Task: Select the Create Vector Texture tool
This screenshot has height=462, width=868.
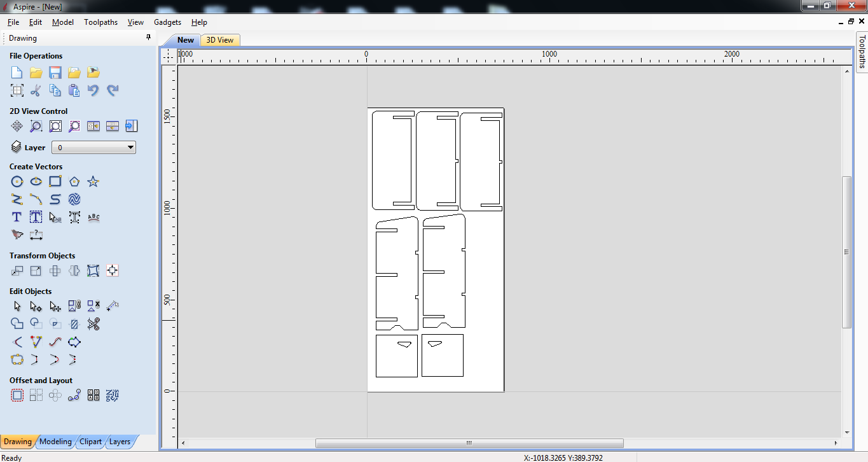Action: coord(74,199)
